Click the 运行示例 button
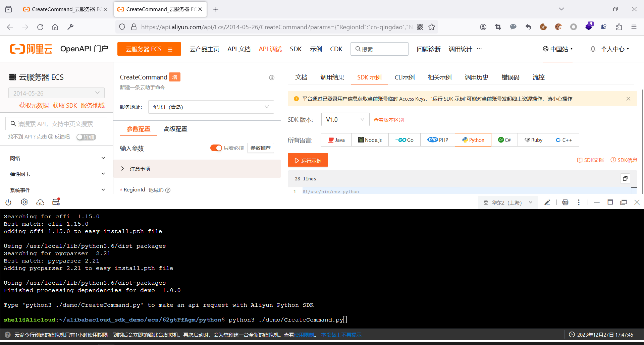644x345 pixels. pos(308,160)
